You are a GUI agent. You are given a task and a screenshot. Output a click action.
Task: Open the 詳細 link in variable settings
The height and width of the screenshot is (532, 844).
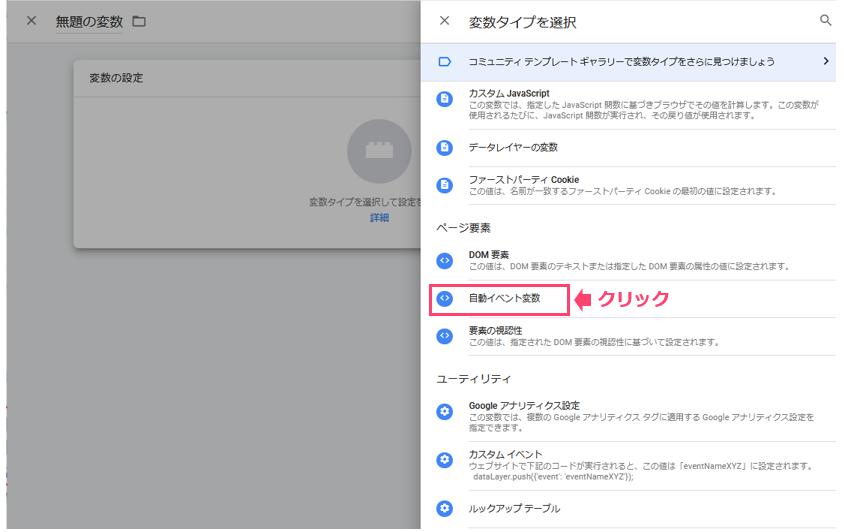(379, 218)
